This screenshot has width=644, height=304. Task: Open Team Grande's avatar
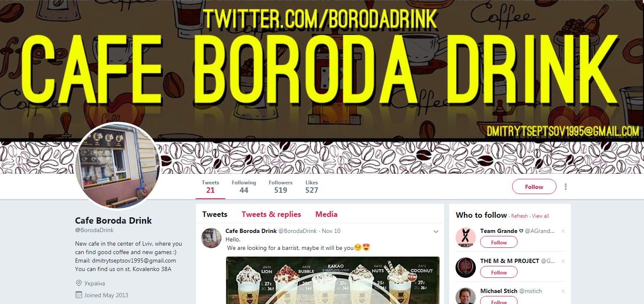point(466,238)
